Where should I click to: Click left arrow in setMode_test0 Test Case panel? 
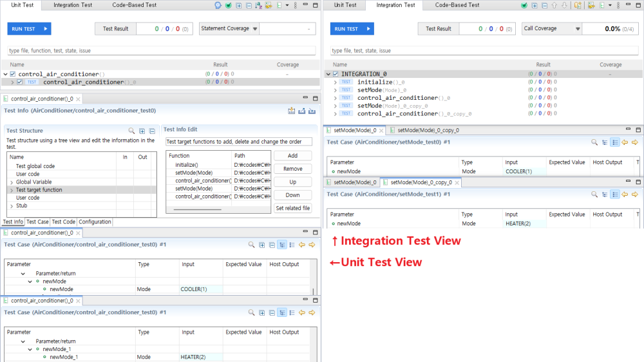[x=625, y=142]
